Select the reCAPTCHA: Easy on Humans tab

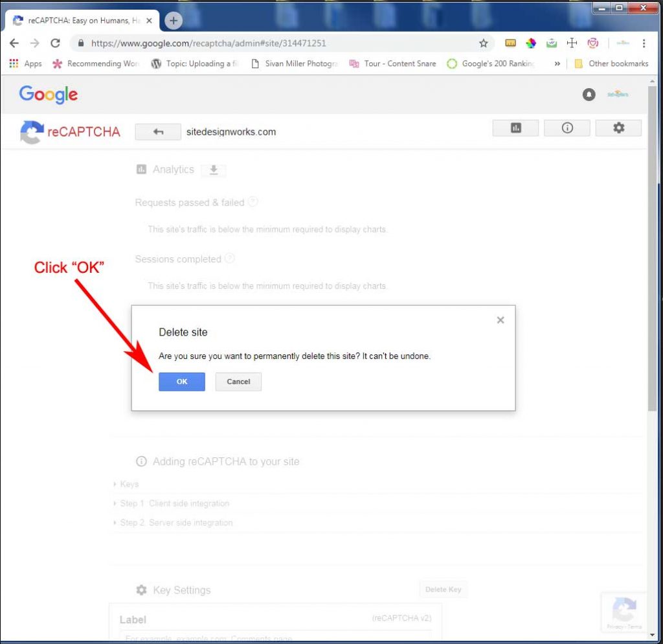pyautogui.click(x=82, y=20)
